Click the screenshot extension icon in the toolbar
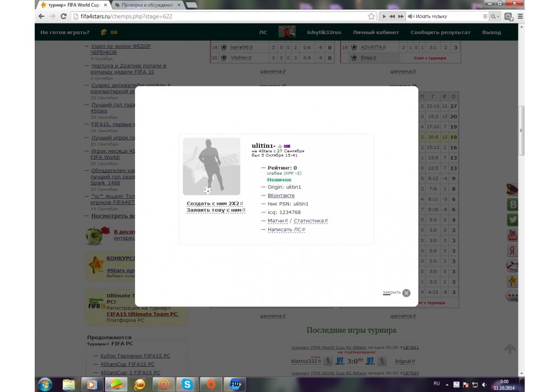The image size is (560, 392). (x=508, y=16)
